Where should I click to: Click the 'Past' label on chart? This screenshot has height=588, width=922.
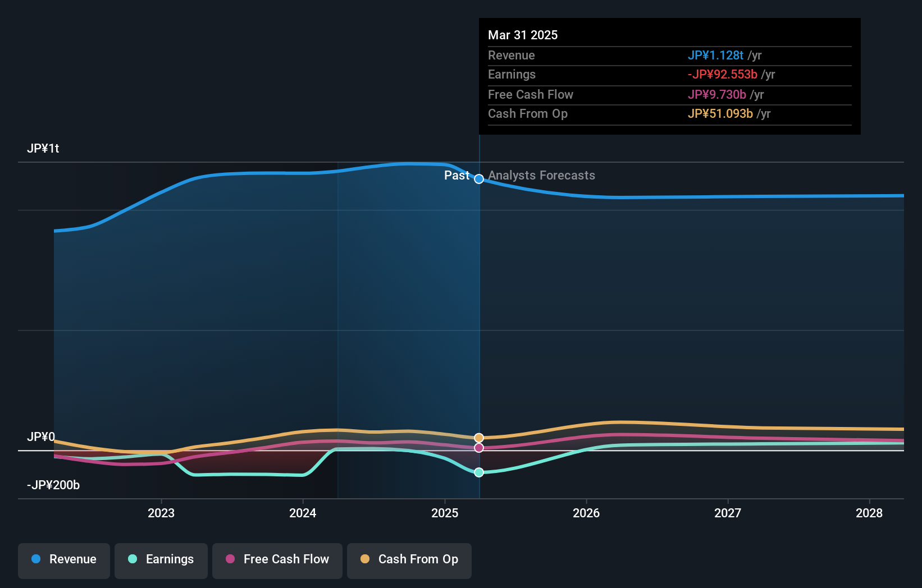point(457,175)
